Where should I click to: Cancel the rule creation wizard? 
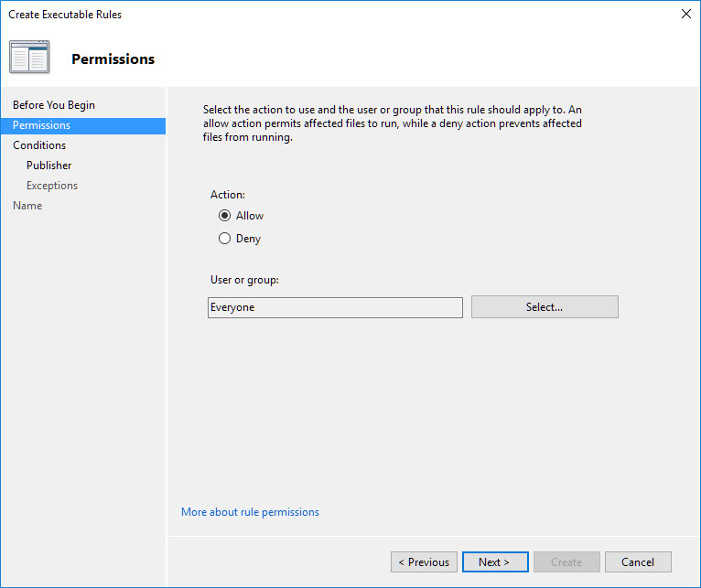tap(637, 561)
